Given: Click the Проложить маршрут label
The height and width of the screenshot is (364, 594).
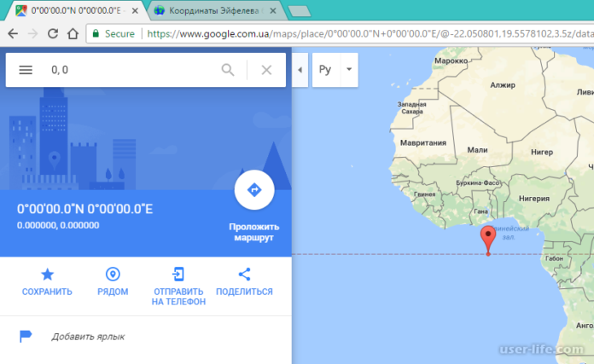Looking at the screenshot, I should coord(253,232).
